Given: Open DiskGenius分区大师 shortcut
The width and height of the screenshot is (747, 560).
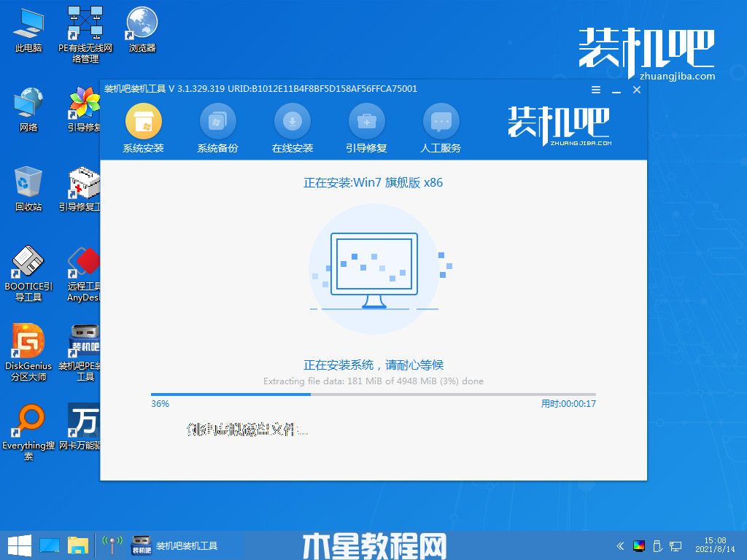Looking at the screenshot, I should click(x=28, y=353).
